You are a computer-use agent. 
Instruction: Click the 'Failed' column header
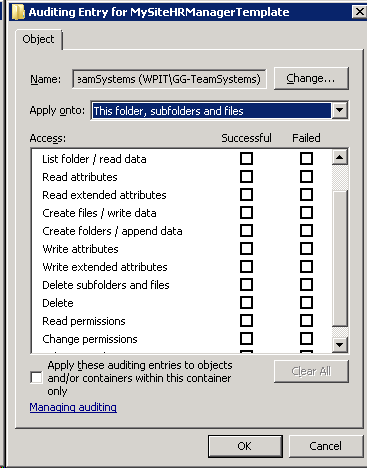pyautogui.click(x=306, y=138)
